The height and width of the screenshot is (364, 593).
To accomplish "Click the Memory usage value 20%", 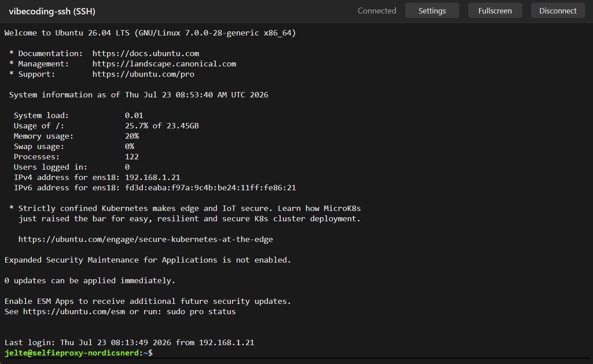I will (x=132, y=136).
